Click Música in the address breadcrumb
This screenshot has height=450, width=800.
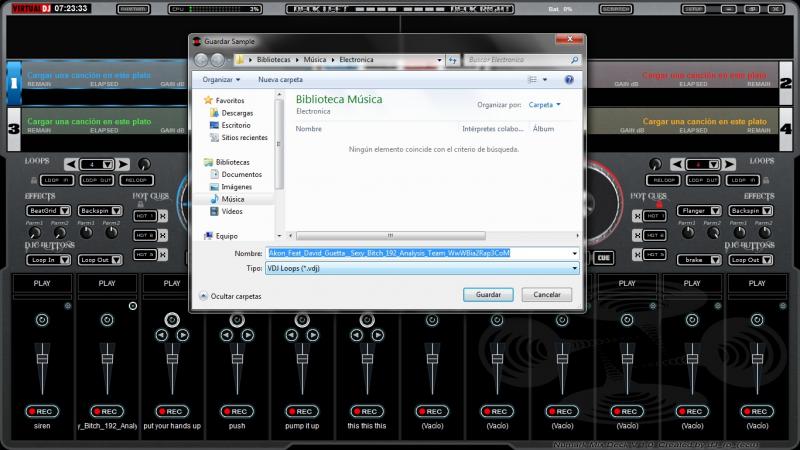pos(314,60)
